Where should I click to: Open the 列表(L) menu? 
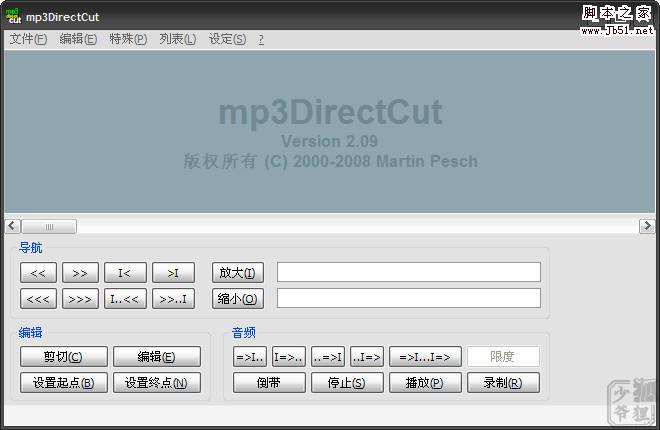[178, 39]
